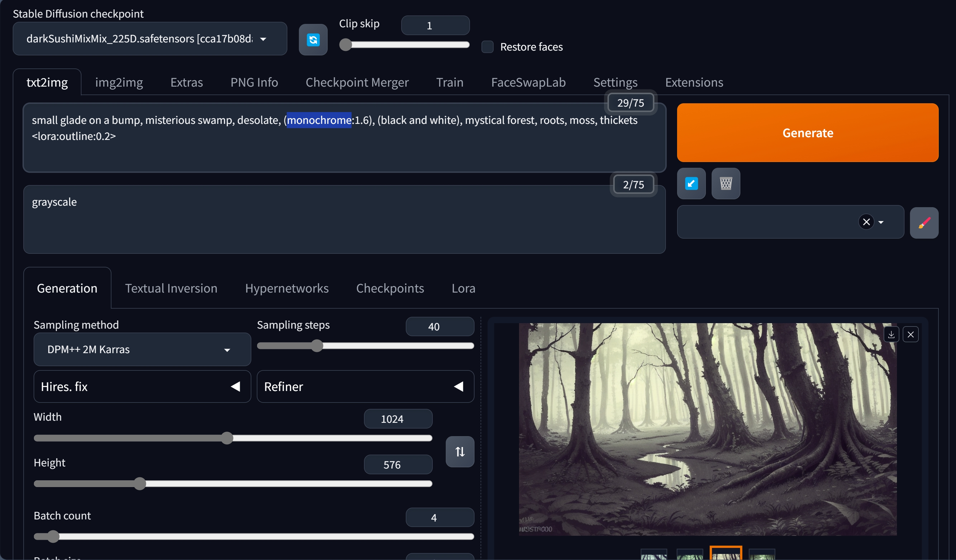Swap width and height with the arrows icon
The height and width of the screenshot is (560, 956).
tap(460, 452)
